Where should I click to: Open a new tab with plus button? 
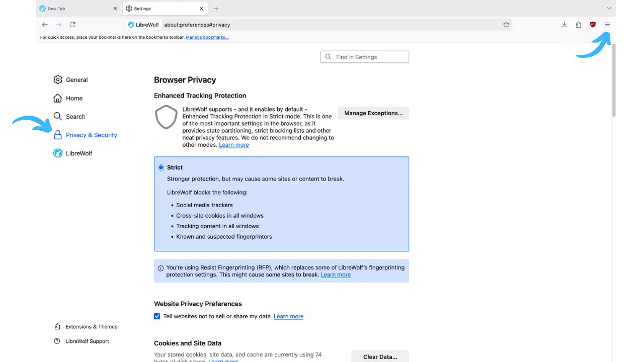[216, 9]
